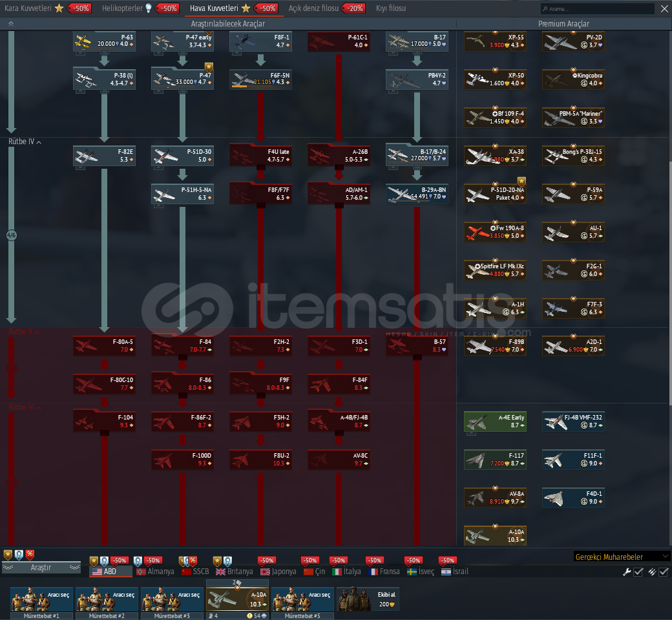672x620 pixels.
Task: Select the premium PV-2D aircraft card
Action: tap(573, 41)
